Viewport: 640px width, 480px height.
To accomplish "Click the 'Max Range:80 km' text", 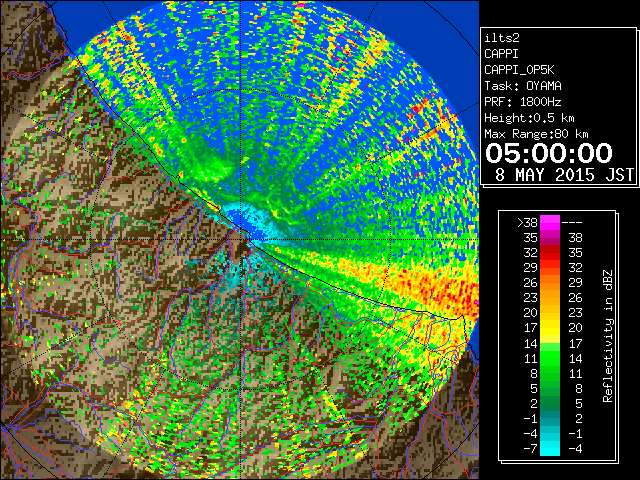I will (536, 134).
